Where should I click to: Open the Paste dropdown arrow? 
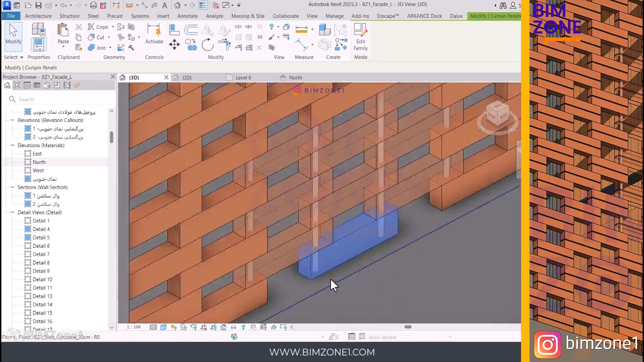click(63, 47)
